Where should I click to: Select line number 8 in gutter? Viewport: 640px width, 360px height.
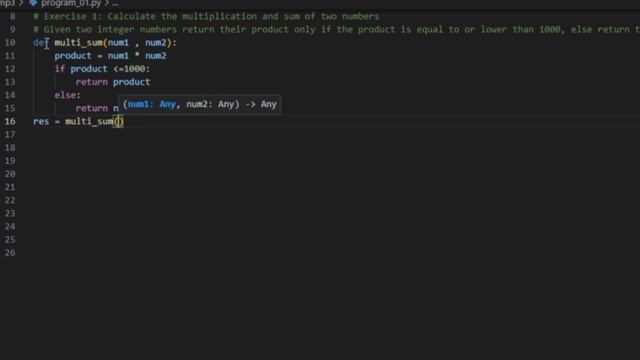click(12, 16)
